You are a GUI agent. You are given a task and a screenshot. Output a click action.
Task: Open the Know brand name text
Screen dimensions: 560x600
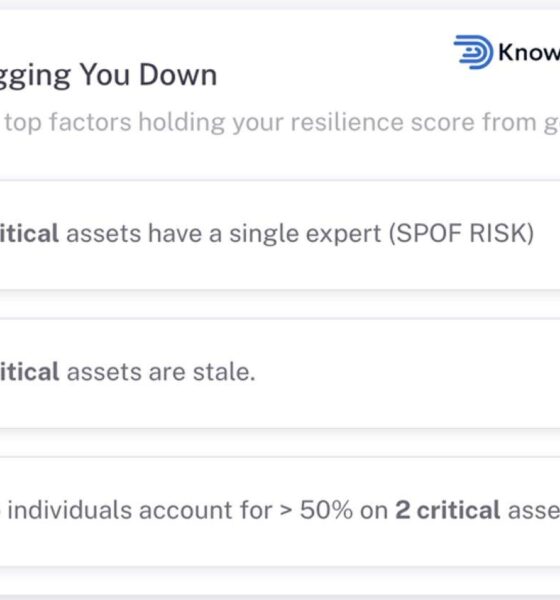(529, 52)
